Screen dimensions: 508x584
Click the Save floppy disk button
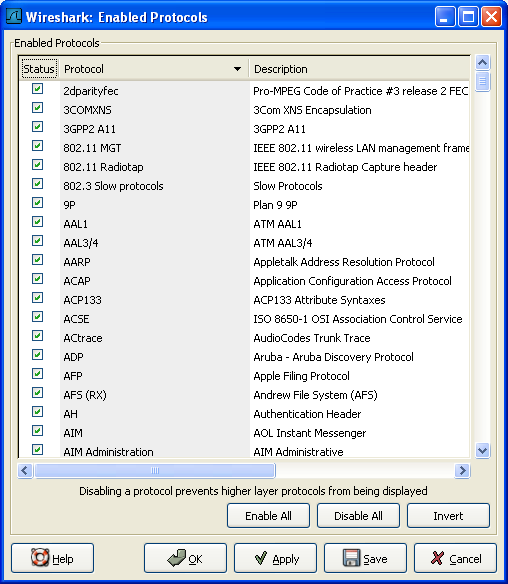click(365, 558)
